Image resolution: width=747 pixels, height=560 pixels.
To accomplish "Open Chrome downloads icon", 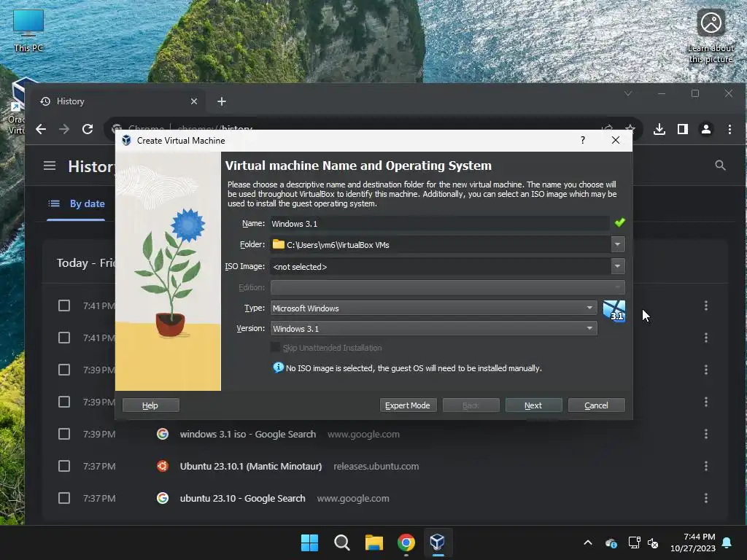I will [x=659, y=129].
